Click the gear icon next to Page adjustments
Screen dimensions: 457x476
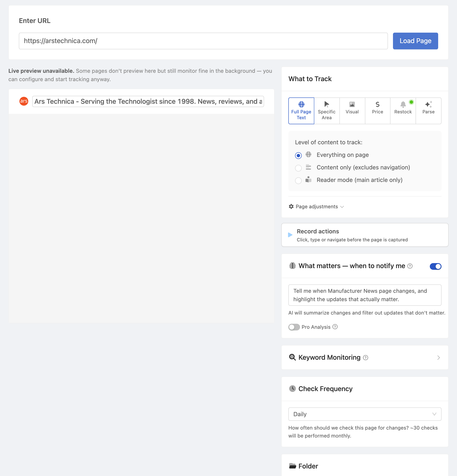pos(291,206)
